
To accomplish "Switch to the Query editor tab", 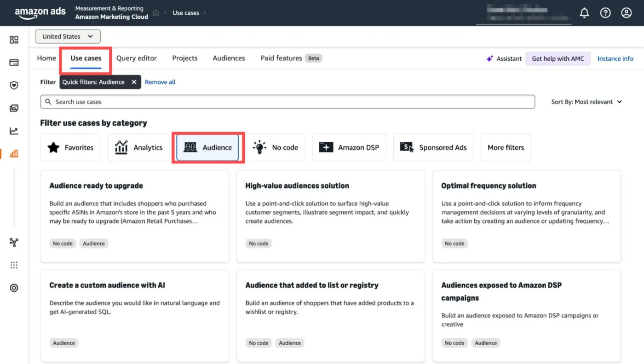I will coord(136,58).
